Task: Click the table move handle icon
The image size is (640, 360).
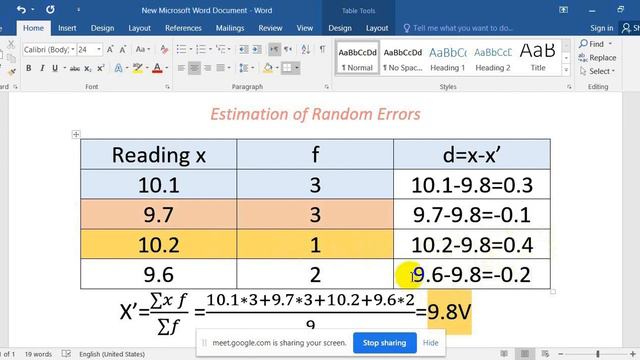Action: [76, 134]
